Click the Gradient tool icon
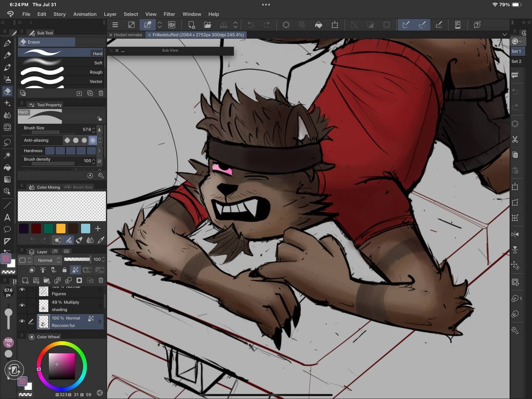 coord(7,180)
